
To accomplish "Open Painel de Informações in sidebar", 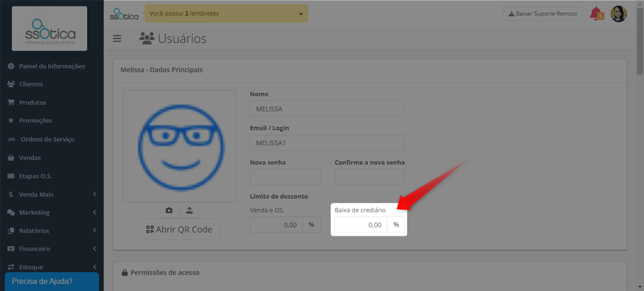I will (51, 66).
